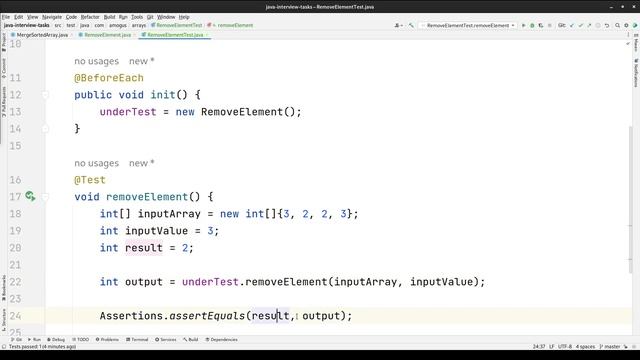The width and height of the screenshot is (640, 360).
Task: Open the Services tool window
Action: (x=165, y=340)
